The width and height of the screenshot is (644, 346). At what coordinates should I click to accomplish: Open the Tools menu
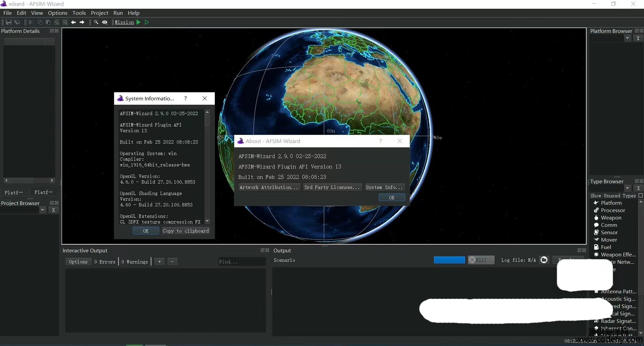79,13
